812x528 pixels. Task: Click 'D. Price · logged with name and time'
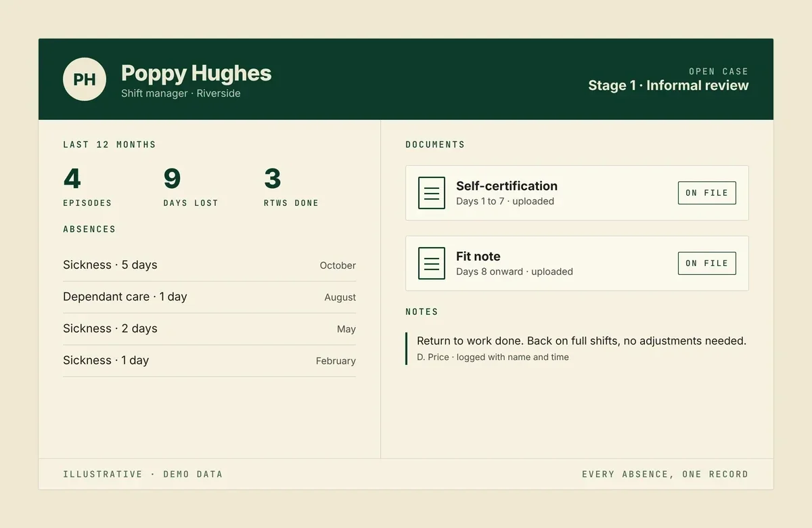[493, 357]
